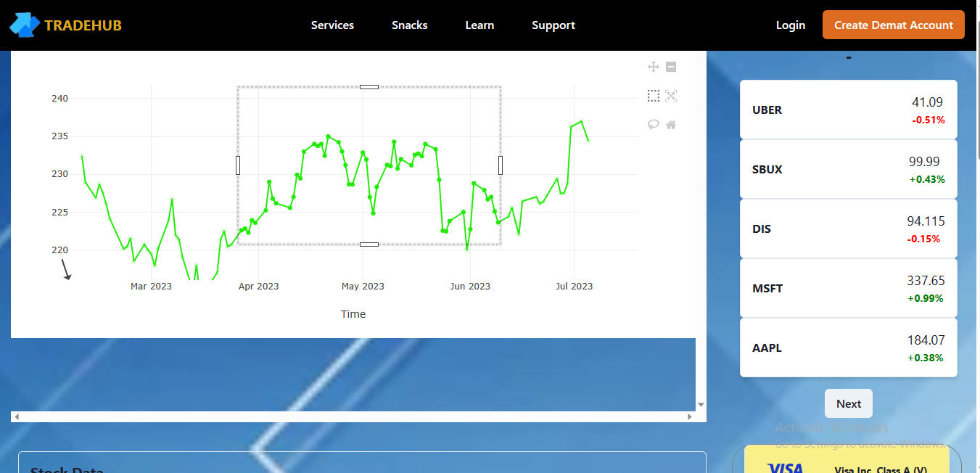Click the selection box top resize handle
This screenshot has height=473, width=980.
(369, 87)
